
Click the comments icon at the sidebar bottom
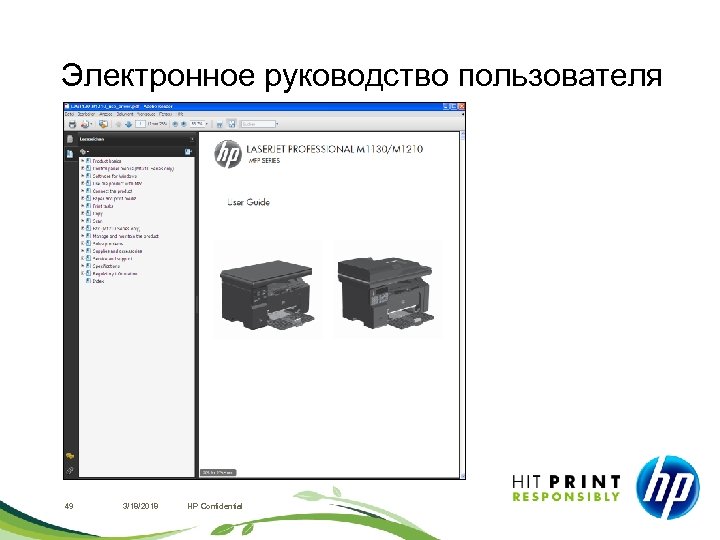pyautogui.click(x=70, y=456)
